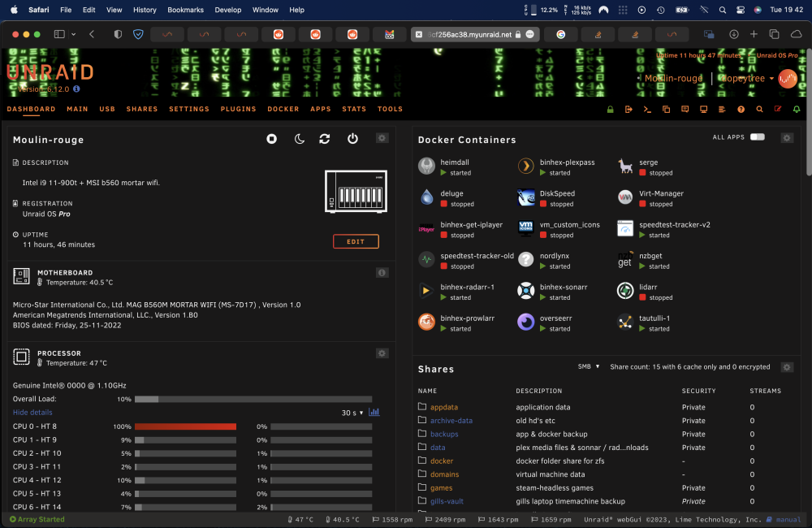The width and height of the screenshot is (812, 528).
Task: Collapse CPU list with Hide details
Action: [32, 412]
